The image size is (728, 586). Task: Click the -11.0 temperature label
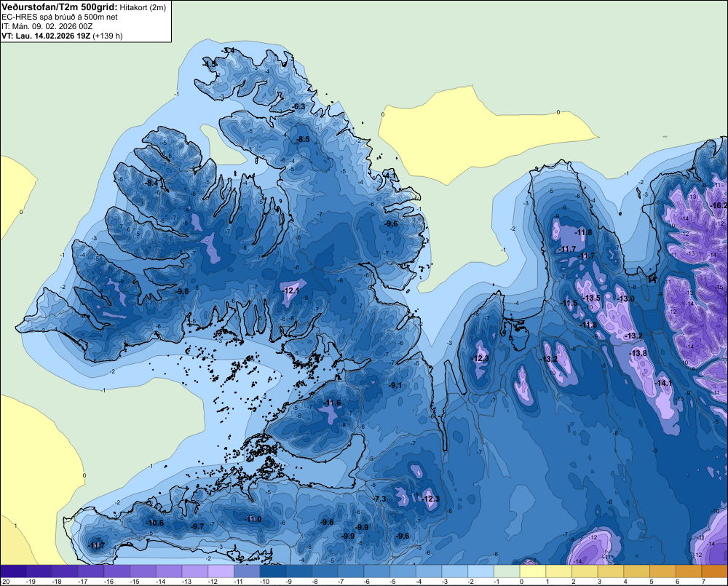click(x=253, y=519)
